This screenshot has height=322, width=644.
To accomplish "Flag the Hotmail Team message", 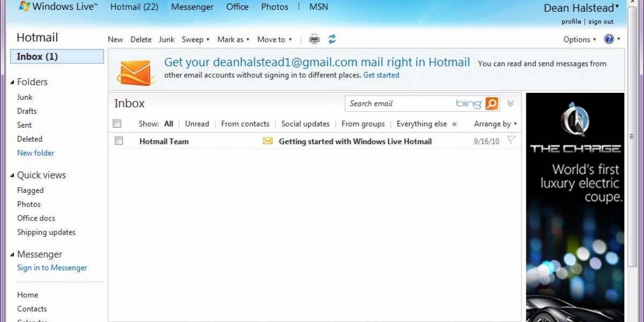I will (511, 141).
